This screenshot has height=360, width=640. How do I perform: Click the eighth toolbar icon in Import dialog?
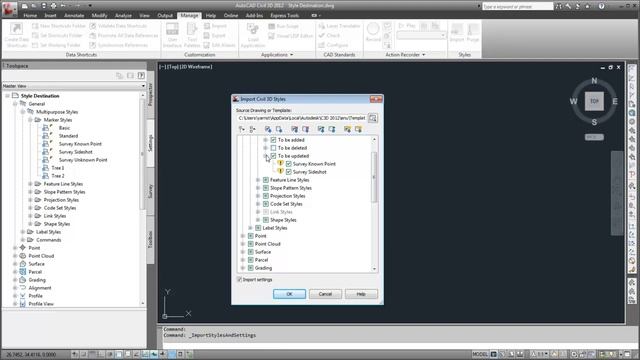pyautogui.click(x=332, y=129)
